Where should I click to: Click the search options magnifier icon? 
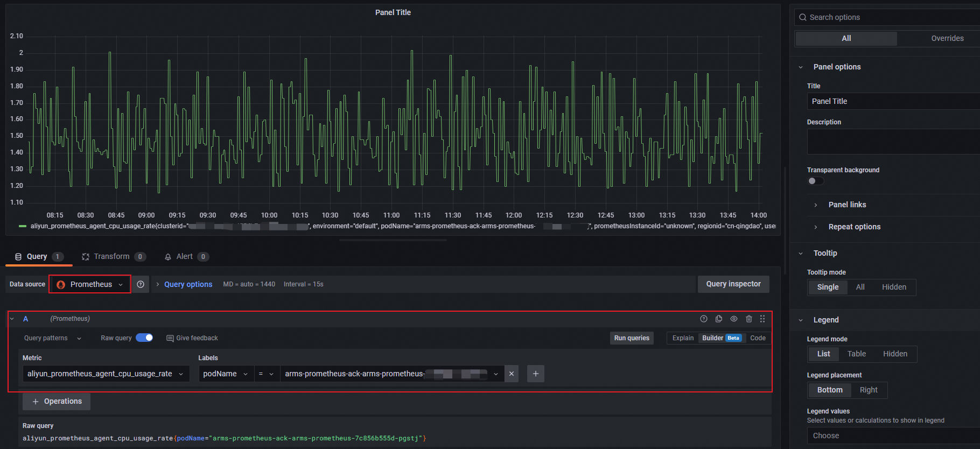pyautogui.click(x=803, y=17)
